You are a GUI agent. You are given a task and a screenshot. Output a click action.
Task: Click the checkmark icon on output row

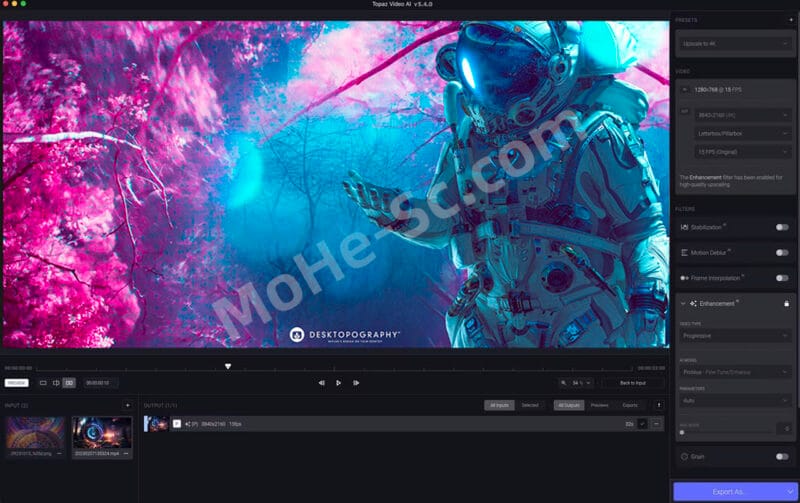coord(642,424)
